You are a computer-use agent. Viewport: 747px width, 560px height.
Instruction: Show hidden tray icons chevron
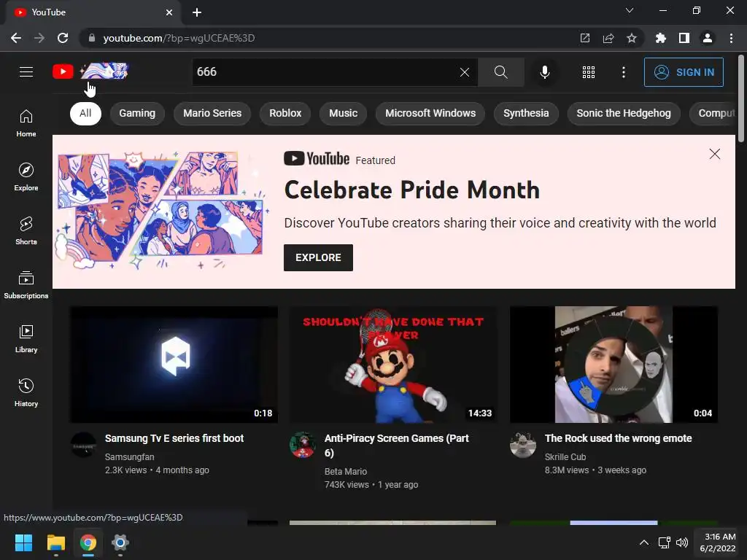(x=643, y=542)
